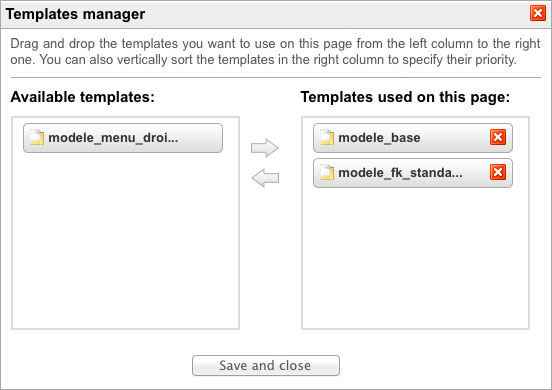Remove modele_fk_standa template with red X

point(498,172)
